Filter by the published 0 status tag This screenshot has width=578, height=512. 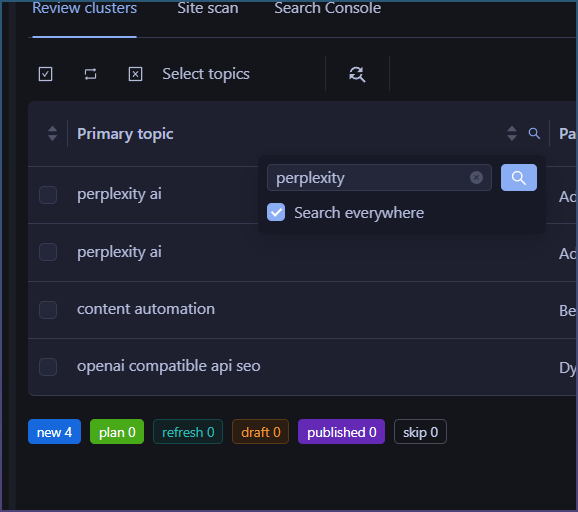(341, 432)
